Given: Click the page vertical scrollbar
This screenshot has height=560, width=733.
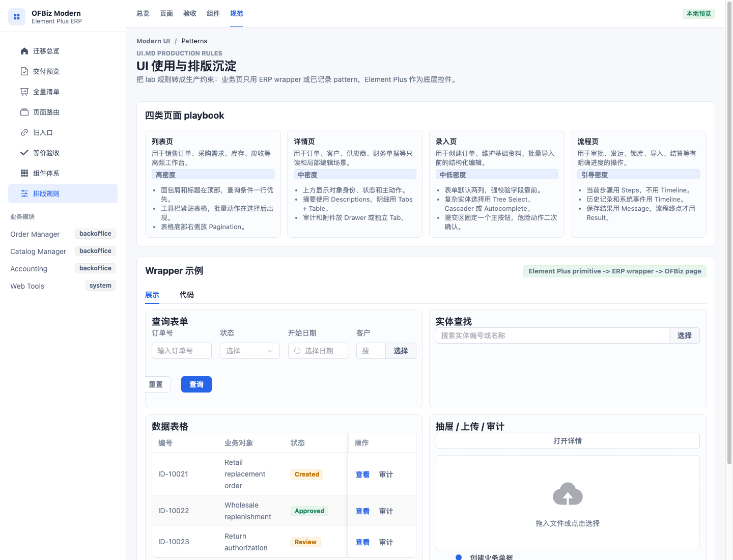Looking at the screenshot, I should click(729, 234).
